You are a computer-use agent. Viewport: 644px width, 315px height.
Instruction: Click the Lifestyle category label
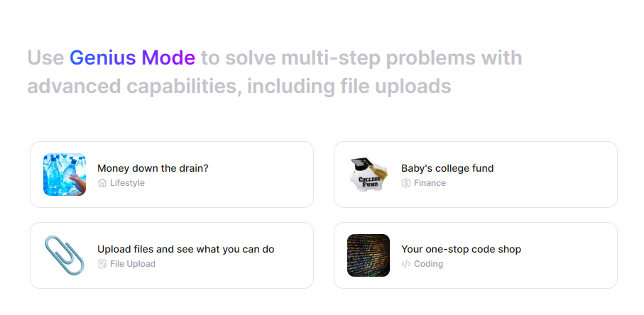tap(127, 183)
